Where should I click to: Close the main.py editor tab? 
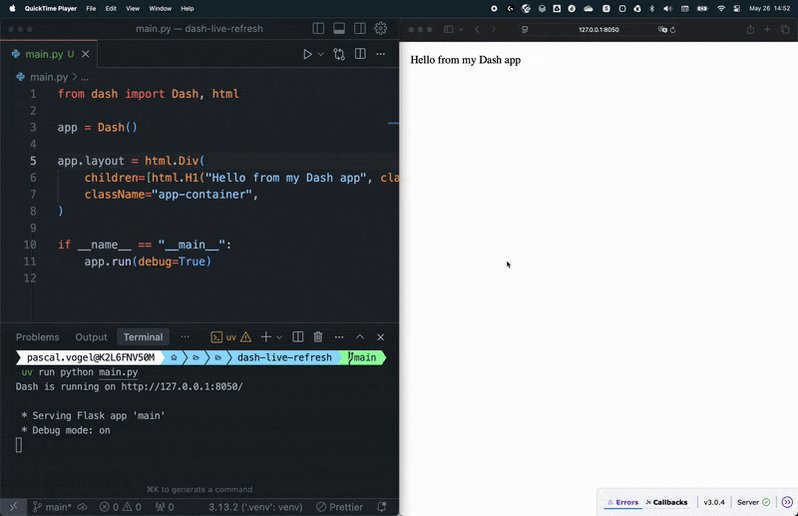click(86, 54)
